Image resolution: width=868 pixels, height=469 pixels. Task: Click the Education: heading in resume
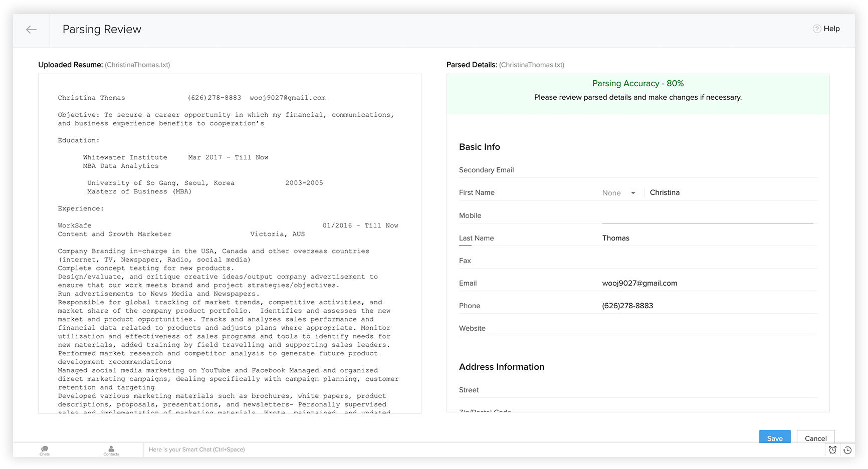pos(79,140)
